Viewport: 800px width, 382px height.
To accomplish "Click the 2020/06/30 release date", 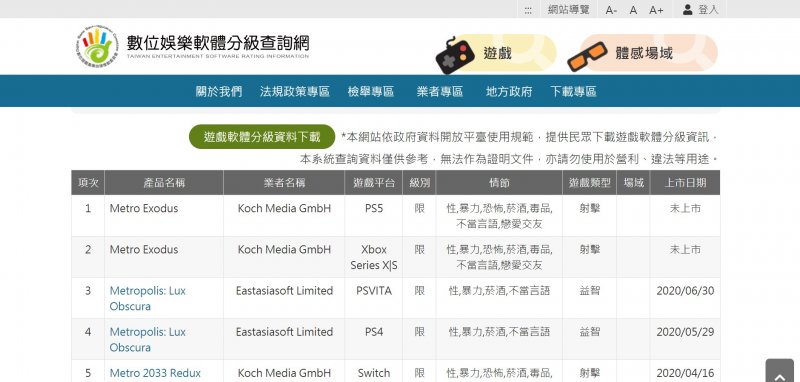I will 685,291.
